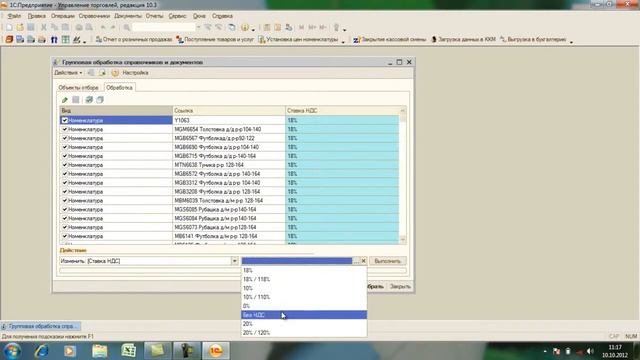The width and height of the screenshot is (640, 360).
Task: Select 20% / 120% from the VAT list
Action: point(304,333)
